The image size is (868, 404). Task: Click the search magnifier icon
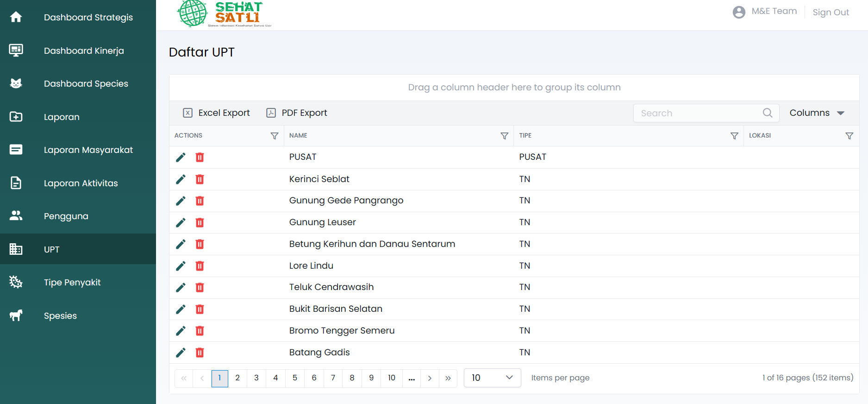[x=768, y=113]
